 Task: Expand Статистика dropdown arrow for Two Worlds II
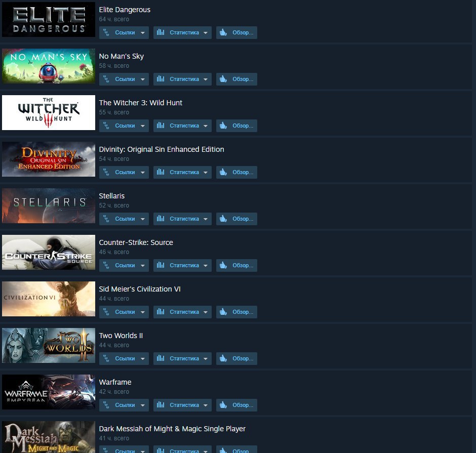tap(206, 359)
